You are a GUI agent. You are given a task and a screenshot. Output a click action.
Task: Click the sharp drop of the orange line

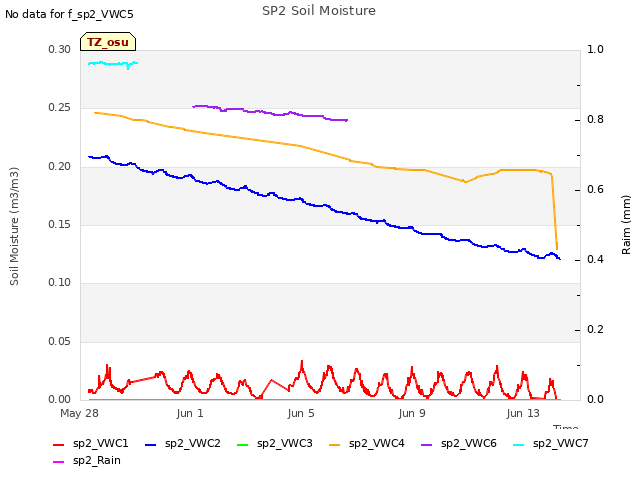click(555, 212)
